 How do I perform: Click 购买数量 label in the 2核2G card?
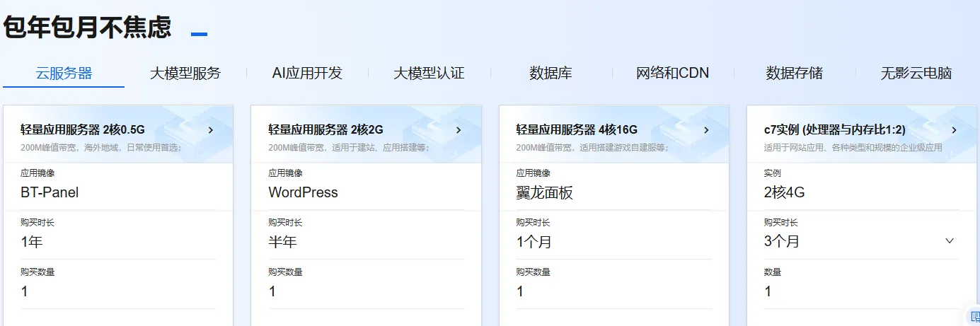(x=285, y=272)
